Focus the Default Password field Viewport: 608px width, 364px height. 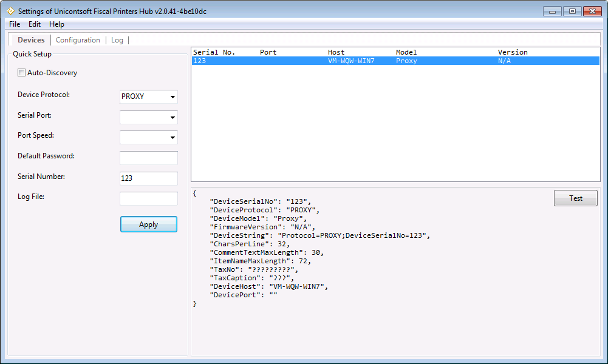click(x=149, y=158)
